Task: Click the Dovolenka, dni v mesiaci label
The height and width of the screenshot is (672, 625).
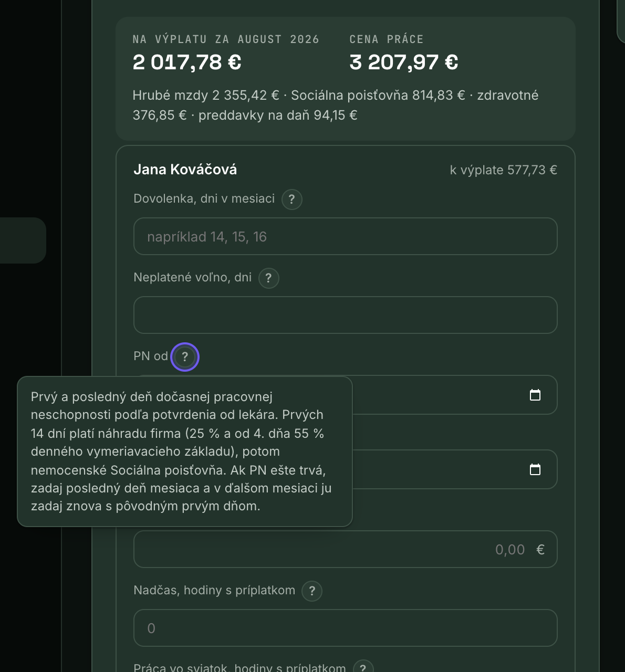Action: coord(204,199)
